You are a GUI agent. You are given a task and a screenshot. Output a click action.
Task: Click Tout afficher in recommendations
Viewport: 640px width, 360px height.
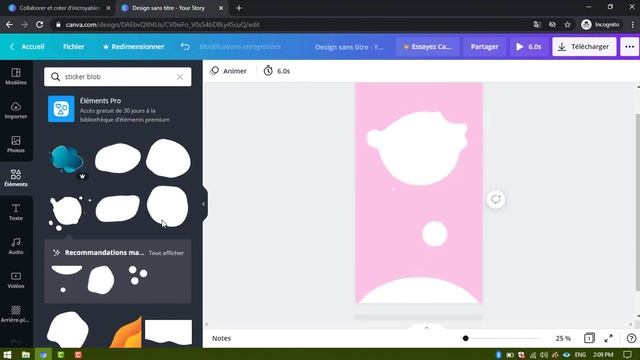tap(166, 253)
